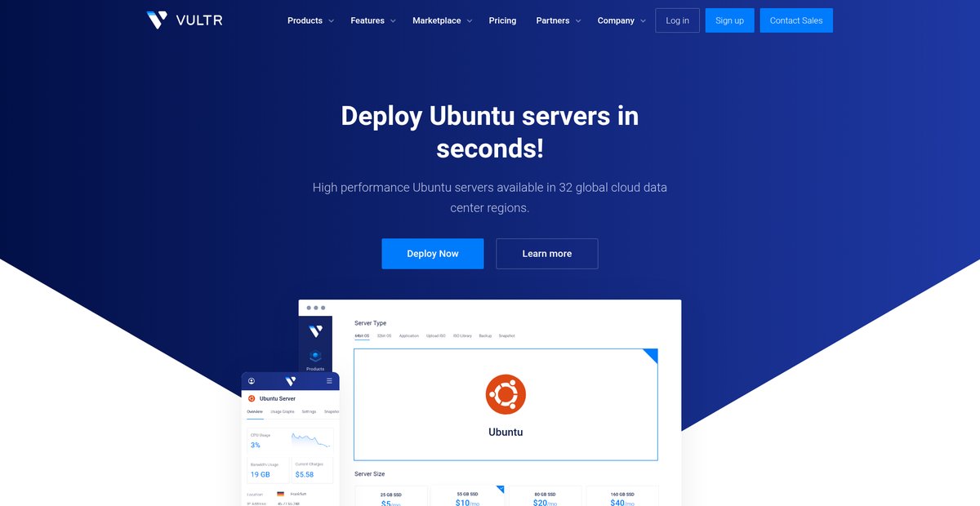Open the Usage Graphs tab

283,412
